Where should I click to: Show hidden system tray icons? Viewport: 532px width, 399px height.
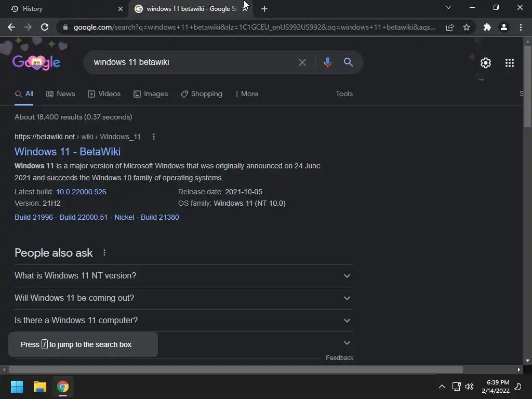click(442, 387)
